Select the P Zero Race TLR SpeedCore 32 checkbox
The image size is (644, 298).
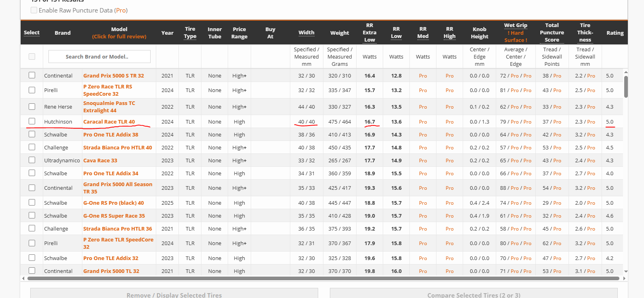tap(32, 243)
